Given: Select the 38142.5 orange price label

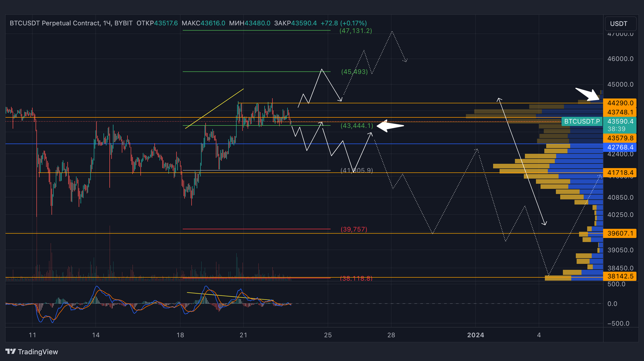Looking at the screenshot, I should pyautogui.click(x=620, y=276).
